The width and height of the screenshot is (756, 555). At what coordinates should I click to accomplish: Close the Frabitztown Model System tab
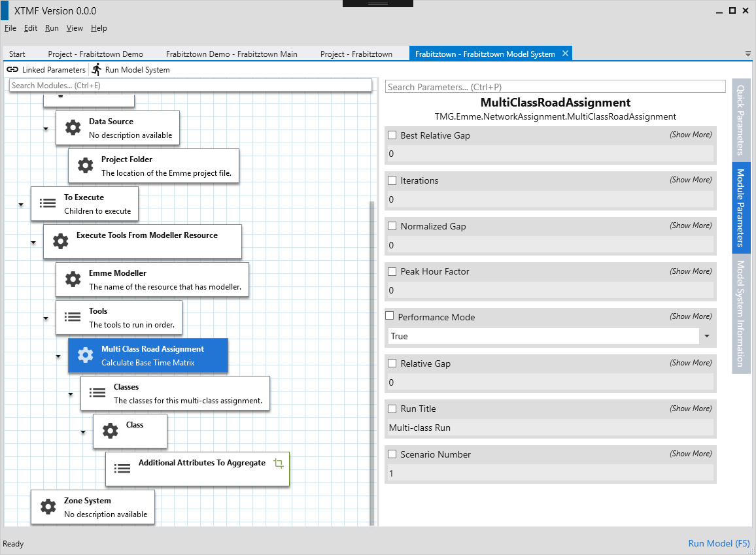566,54
